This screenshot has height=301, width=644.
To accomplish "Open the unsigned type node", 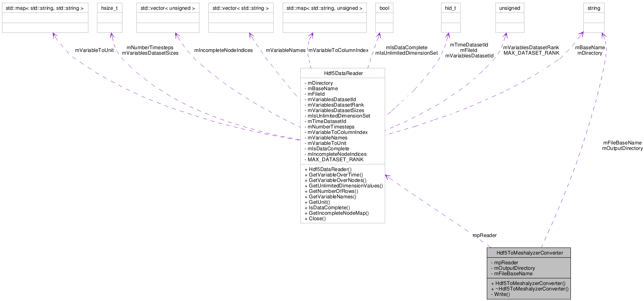I will tap(510, 18).
